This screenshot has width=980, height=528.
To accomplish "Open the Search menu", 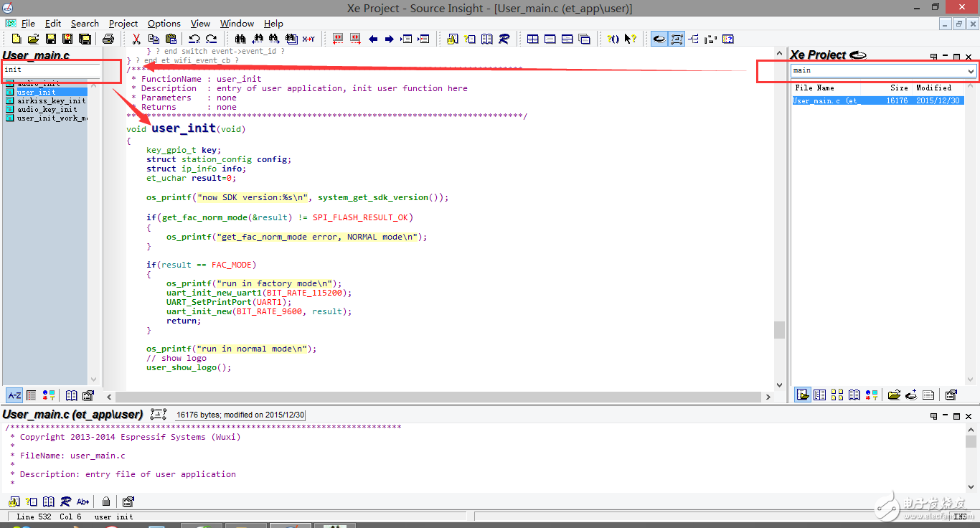I will (x=85, y=23).
